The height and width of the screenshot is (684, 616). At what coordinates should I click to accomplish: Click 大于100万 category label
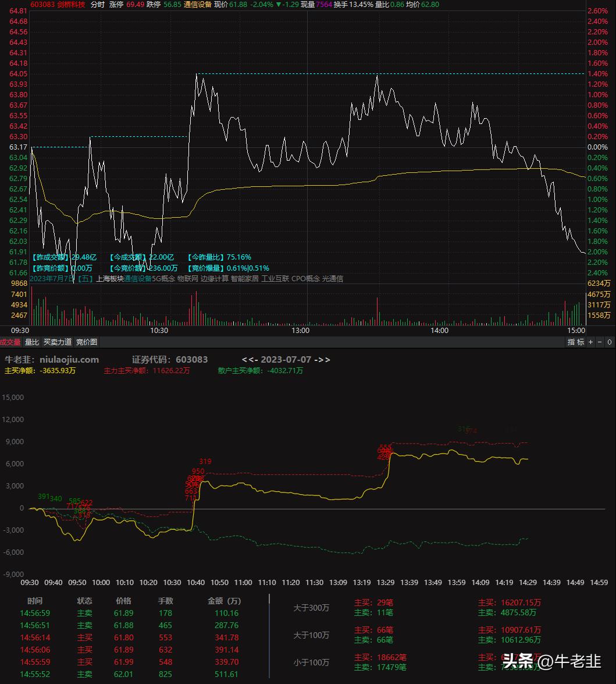pos(311,635)
